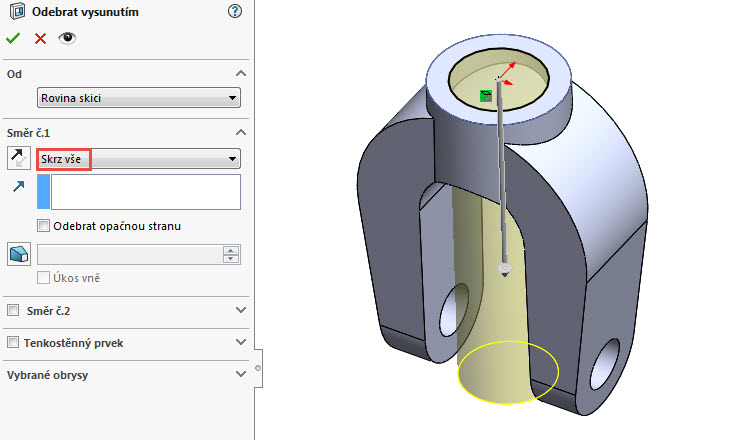Increase draft angle with up spinner

(231, 250)
